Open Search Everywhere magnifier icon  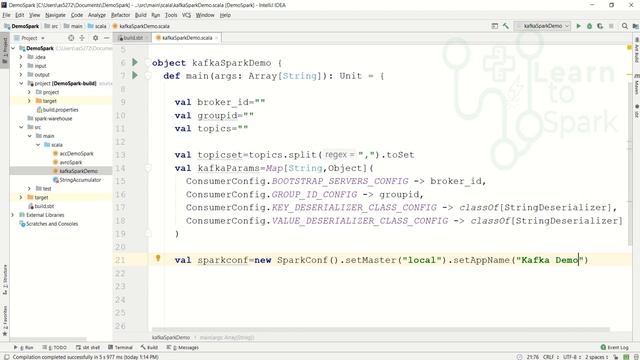pos(624,26)
